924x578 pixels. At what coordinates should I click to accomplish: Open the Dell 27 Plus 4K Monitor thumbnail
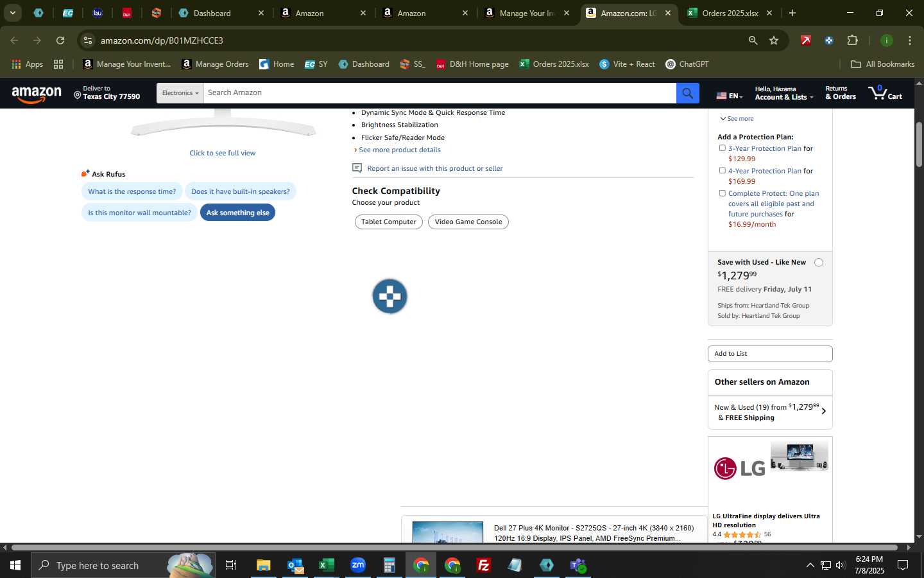coord(447,532)
